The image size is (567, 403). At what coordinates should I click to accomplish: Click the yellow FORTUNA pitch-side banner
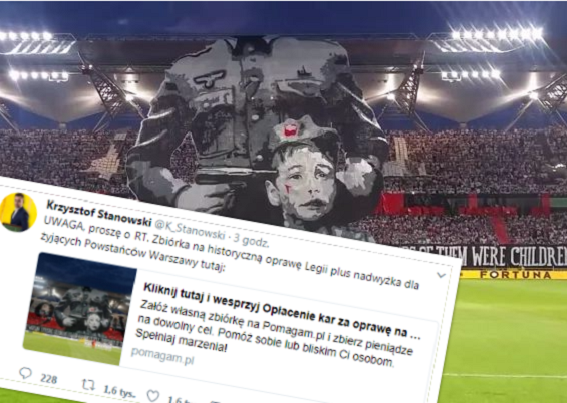point(513,275)
